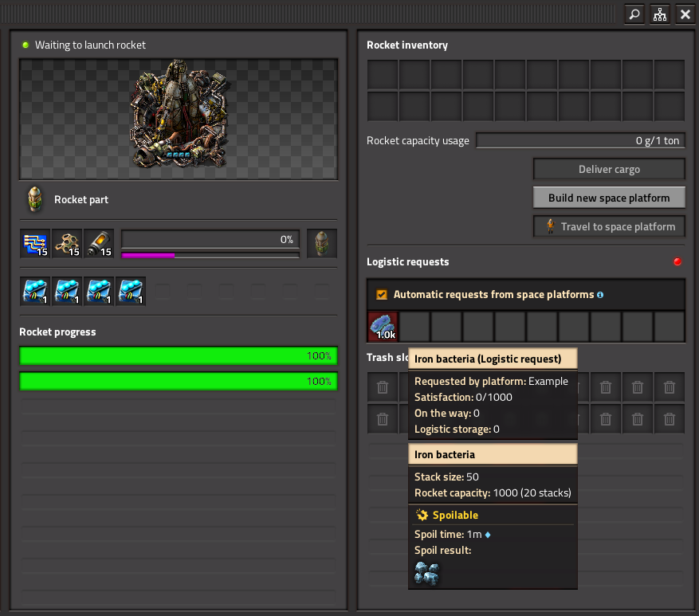The image size is (699, 616).
Task: Close the rocket silo window
Action: pyautogui.click(x=685, y=14)
